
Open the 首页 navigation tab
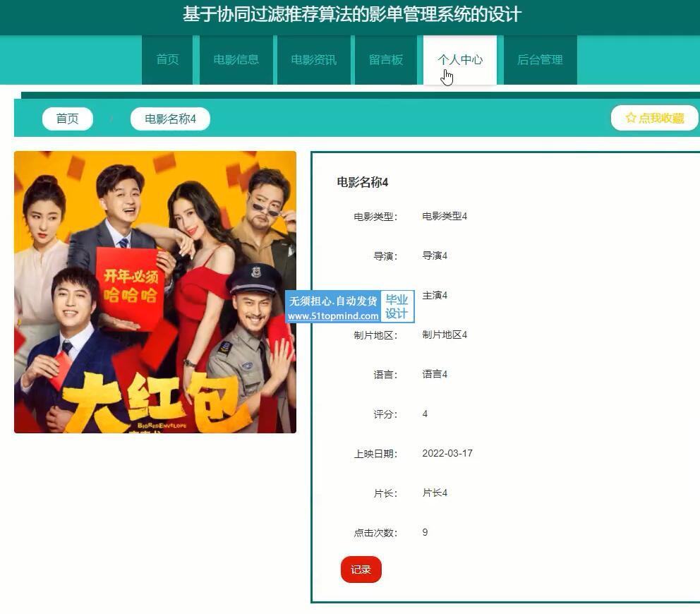pyautogui.click(x=167, y=60)
